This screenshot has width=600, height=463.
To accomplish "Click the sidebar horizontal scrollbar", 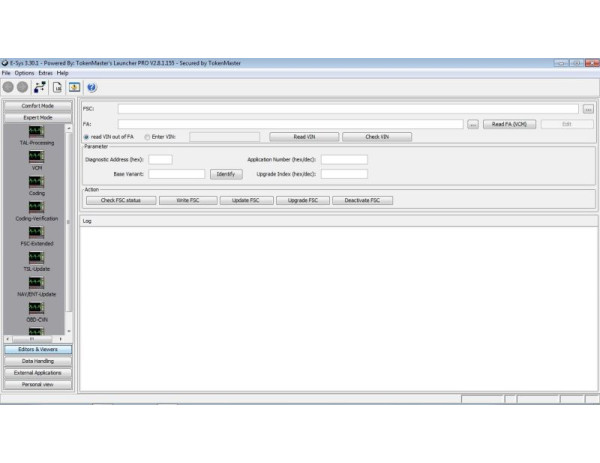I will (34, 339).
